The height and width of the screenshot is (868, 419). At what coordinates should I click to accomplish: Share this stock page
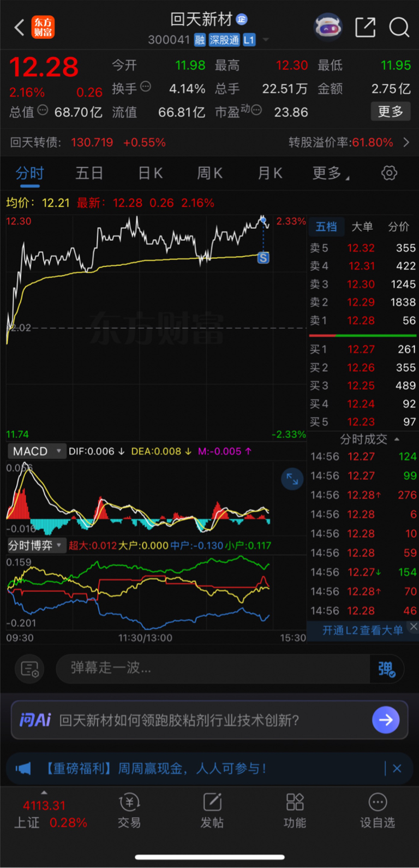365,27
